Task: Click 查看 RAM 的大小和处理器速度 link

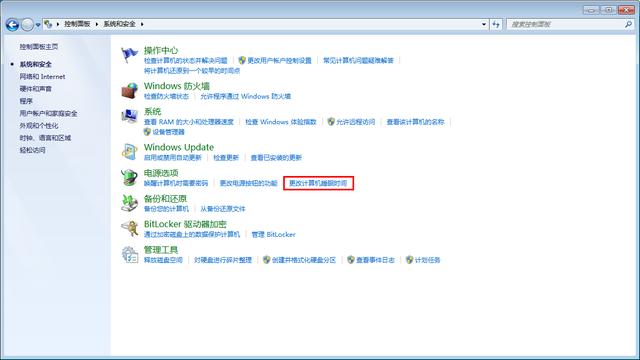Action: tap(189, 122)
